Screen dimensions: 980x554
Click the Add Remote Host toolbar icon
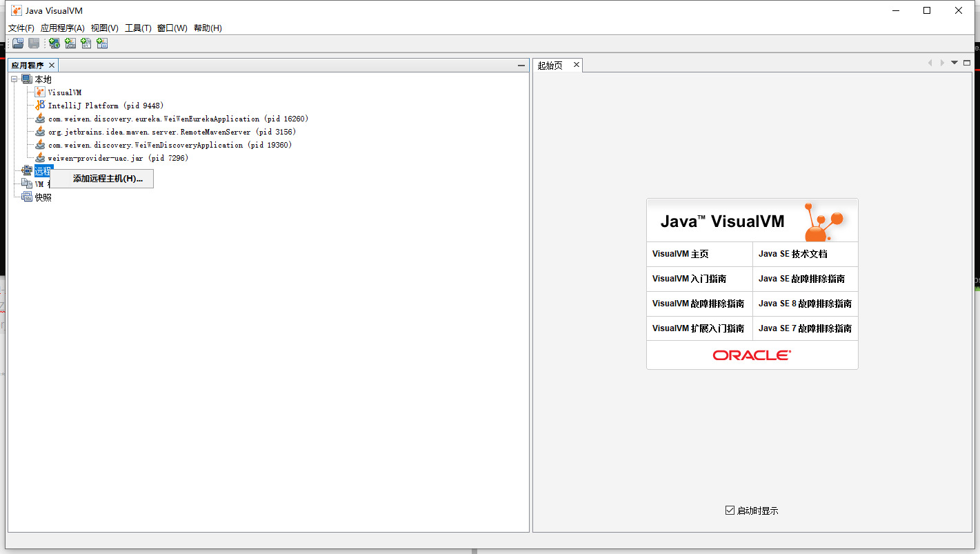[54, 43]
